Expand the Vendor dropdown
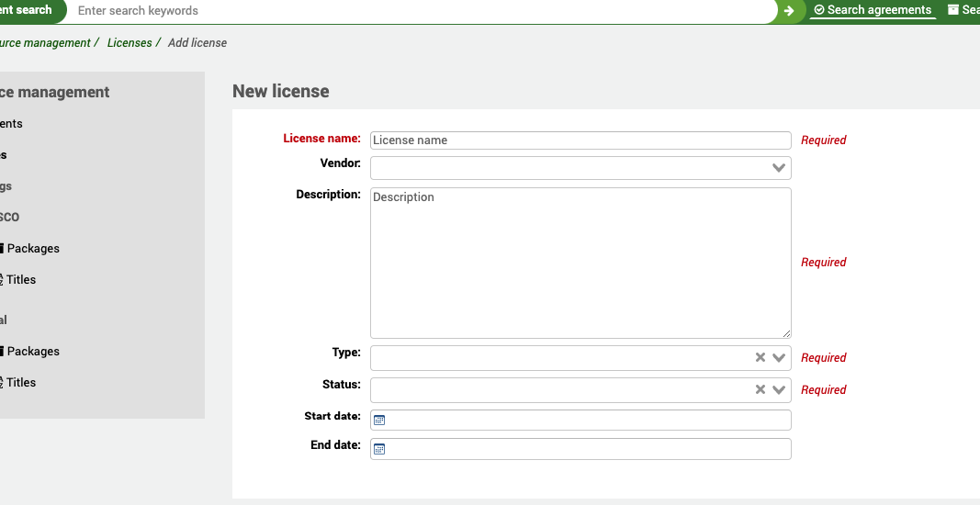980x505 pixels. tap(779, 168)
